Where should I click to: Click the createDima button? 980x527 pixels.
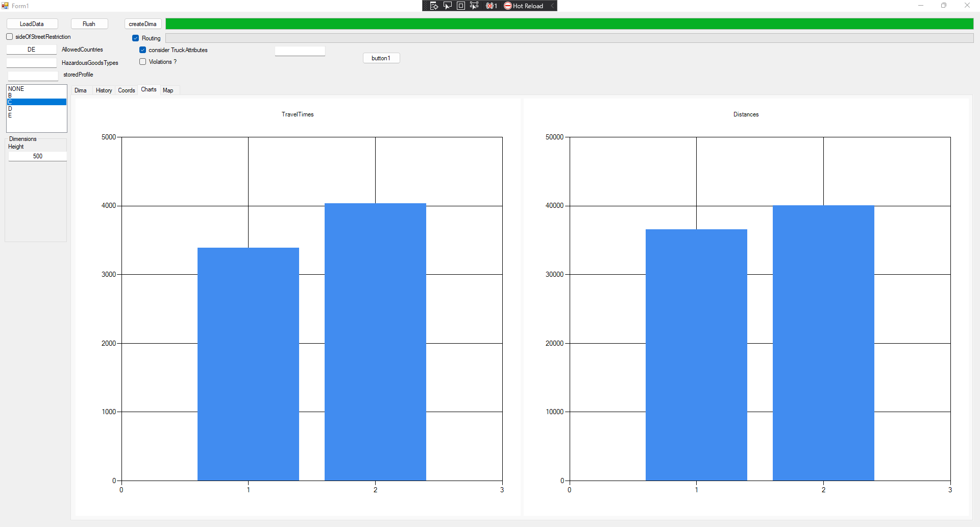pyautogui.click(x=143, y=24)
